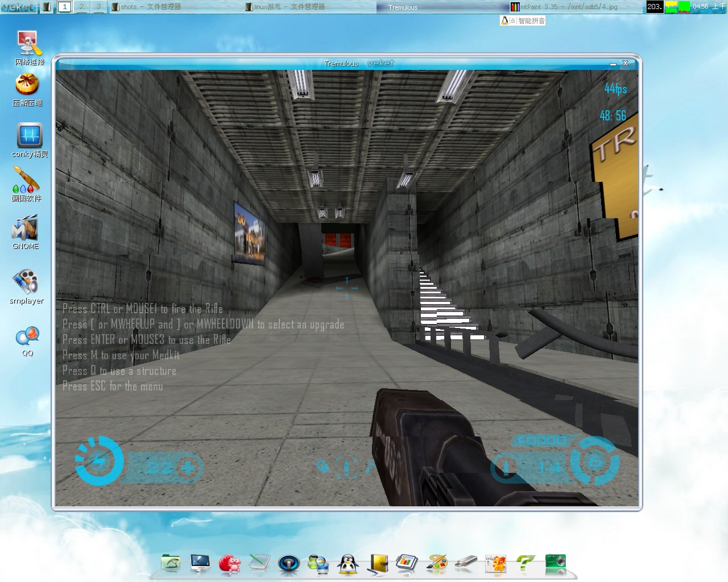Click the 智能拼音 input method label

click(x=531, y=20)
